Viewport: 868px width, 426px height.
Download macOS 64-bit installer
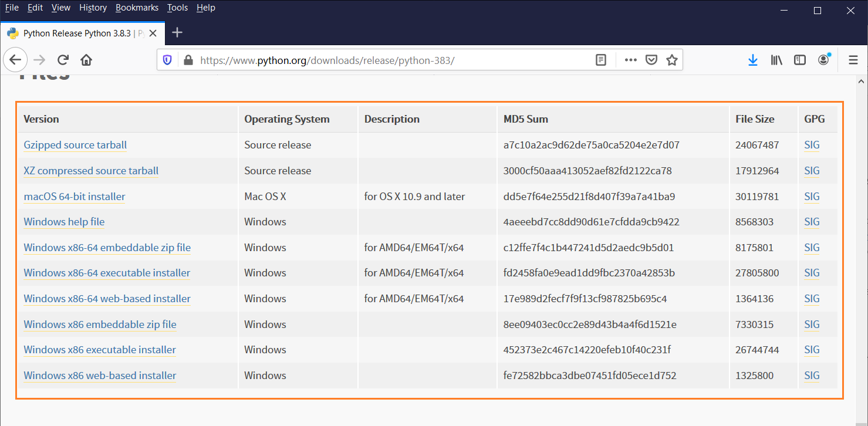[75, 197]
